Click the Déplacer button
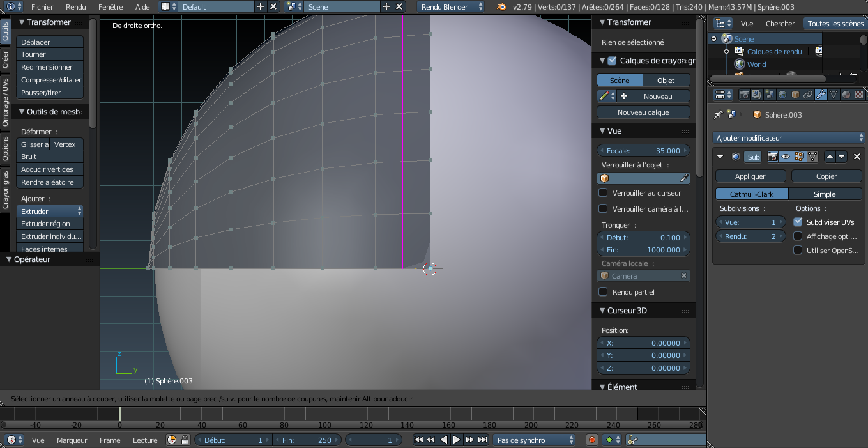Image resolution: width=868 pixels, height=448 pixels. coord(50,42)
